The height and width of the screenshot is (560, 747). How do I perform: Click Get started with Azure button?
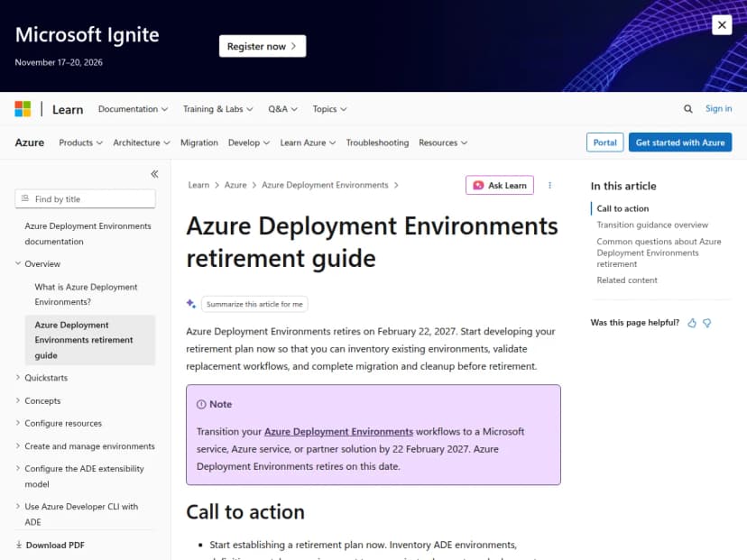[680, 142]
